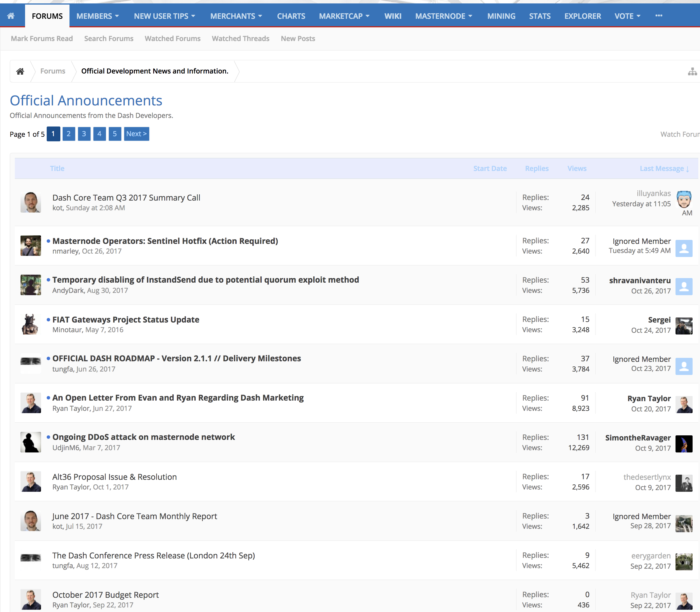
Task: Click shravanivanteru username link
Action: coord(640,281)
